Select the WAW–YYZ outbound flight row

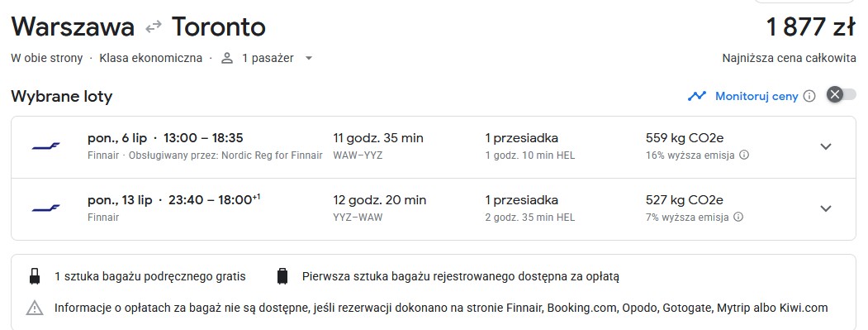(434, 147)
